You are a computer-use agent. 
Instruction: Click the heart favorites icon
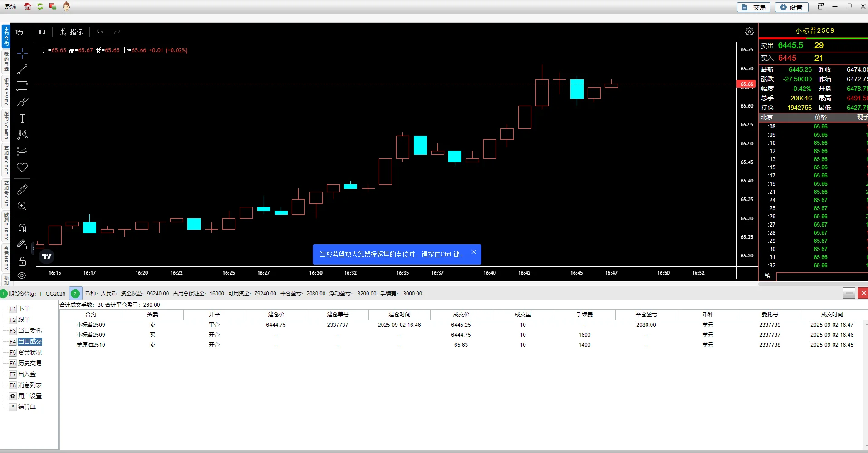coord(22,167)
